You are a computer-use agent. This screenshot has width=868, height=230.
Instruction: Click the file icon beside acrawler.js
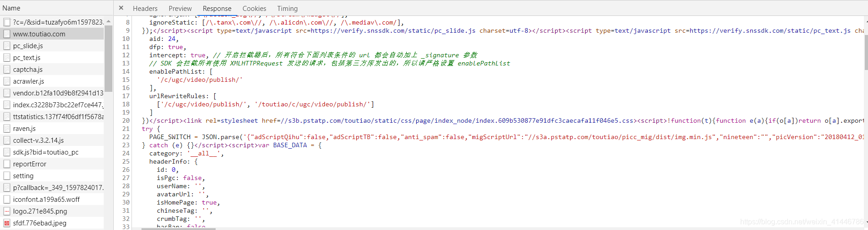pos(7,81)
